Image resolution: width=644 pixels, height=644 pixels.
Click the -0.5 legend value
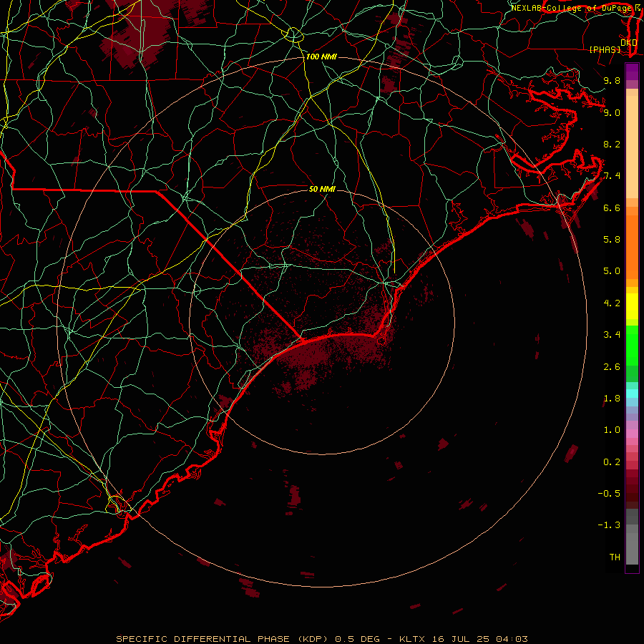pos(610,494)
